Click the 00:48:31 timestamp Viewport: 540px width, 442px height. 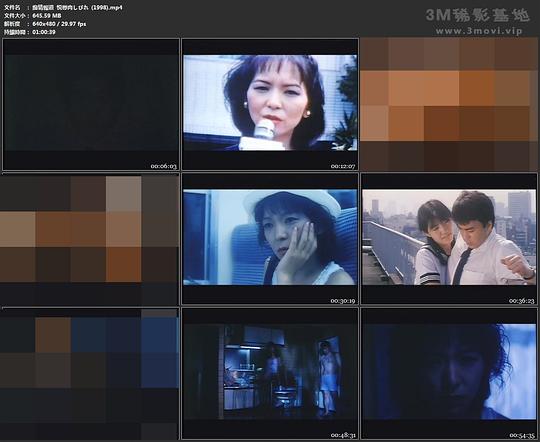point(343,435)
